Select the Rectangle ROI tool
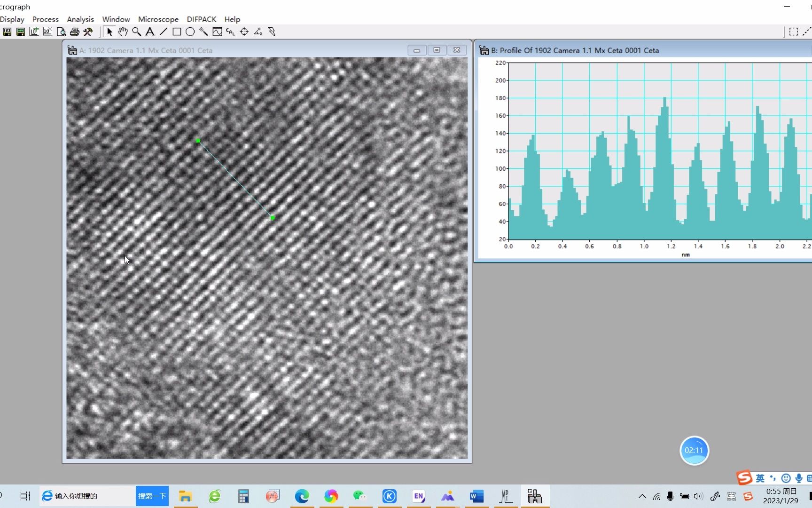Viewport: 812px width, 508px height. 177,32
